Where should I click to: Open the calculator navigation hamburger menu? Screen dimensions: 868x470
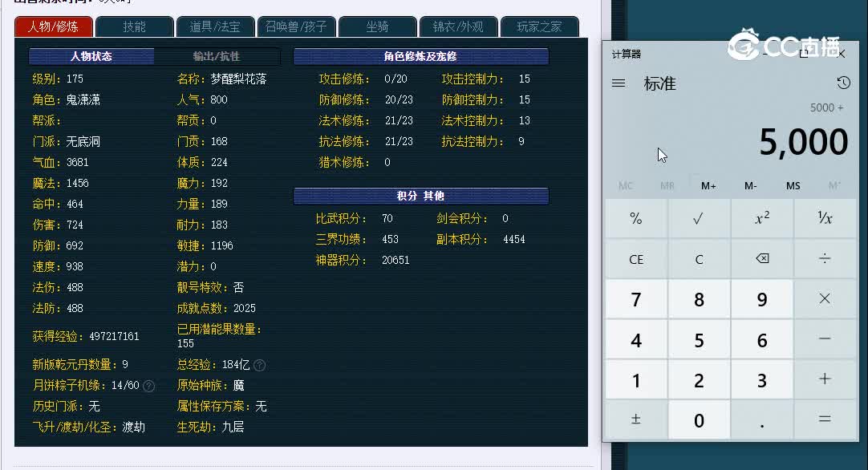point(617,83)
